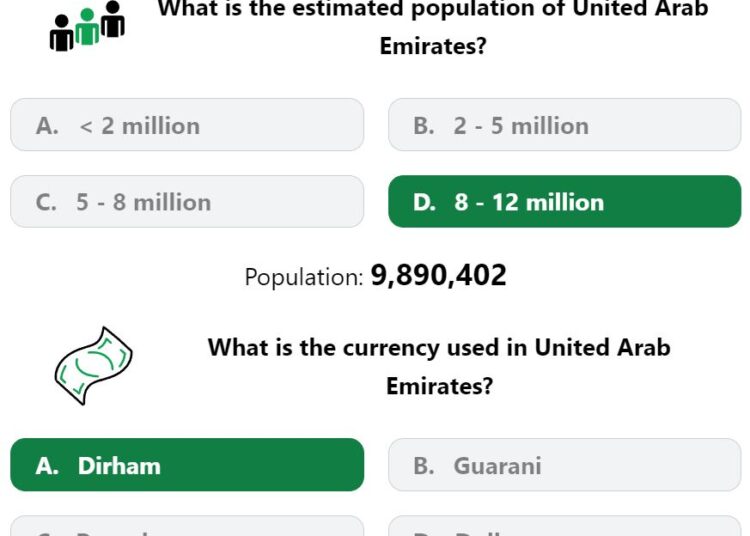Click the 'B.' letter beside Guarani
This screenshot has width=750, height=536.
pos(424,466)
